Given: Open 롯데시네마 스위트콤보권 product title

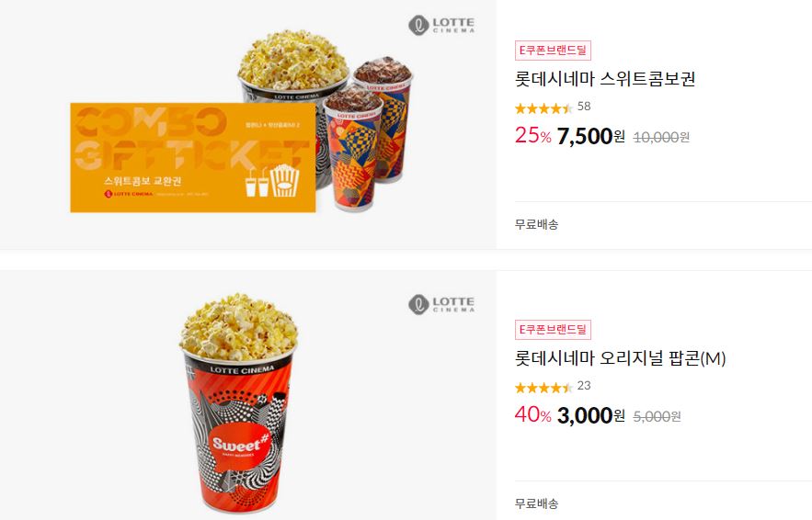Looking at the screenshot, I should tap(605, 79).
